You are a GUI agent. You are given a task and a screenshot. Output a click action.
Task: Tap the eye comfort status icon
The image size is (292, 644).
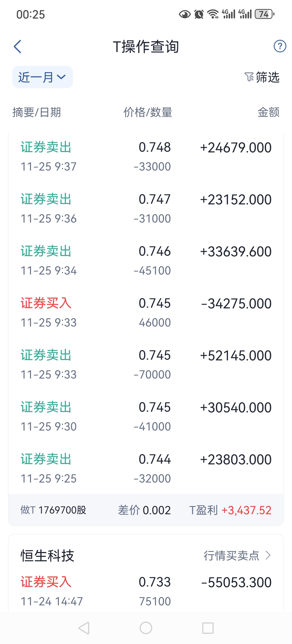pos(185,14)
